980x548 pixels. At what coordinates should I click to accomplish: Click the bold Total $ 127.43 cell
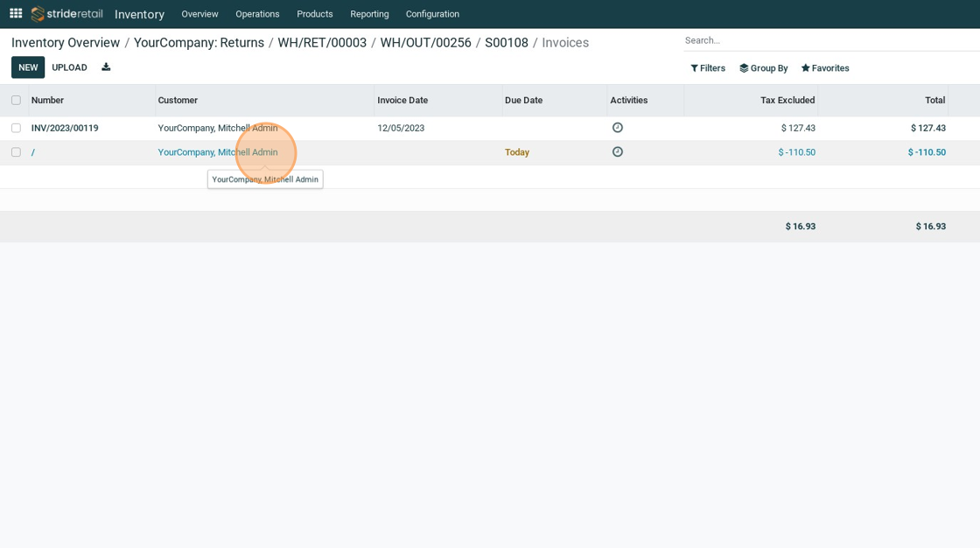pyautogui.click(x=928, y=128)
